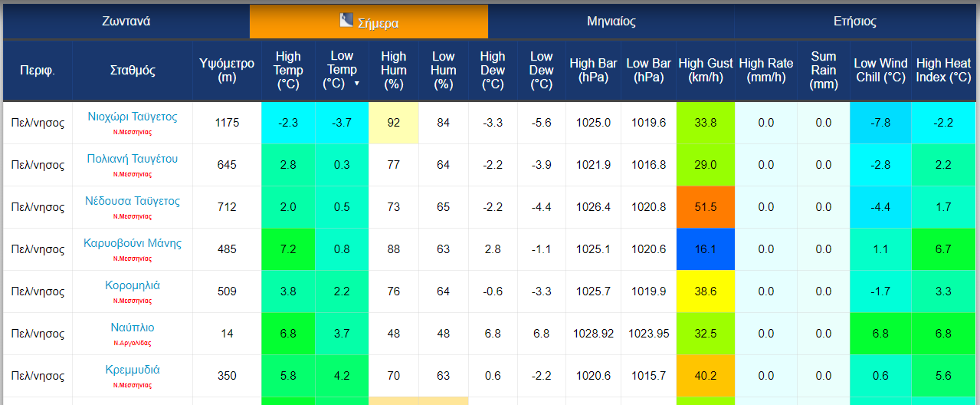980x405 pixels.
Task: Click altitude value 1175
Action: click(228, 123)
